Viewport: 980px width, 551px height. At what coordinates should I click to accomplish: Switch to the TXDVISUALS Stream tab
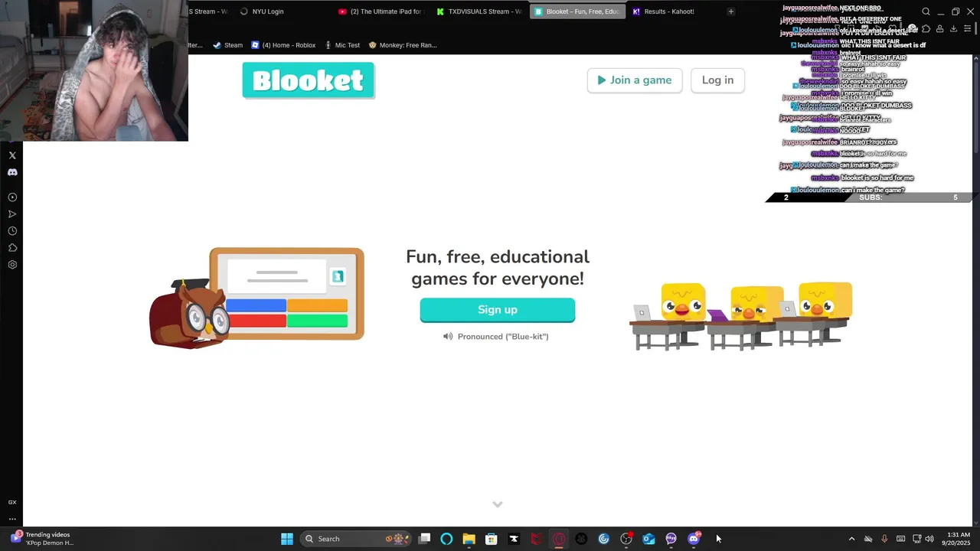point(479,11)
